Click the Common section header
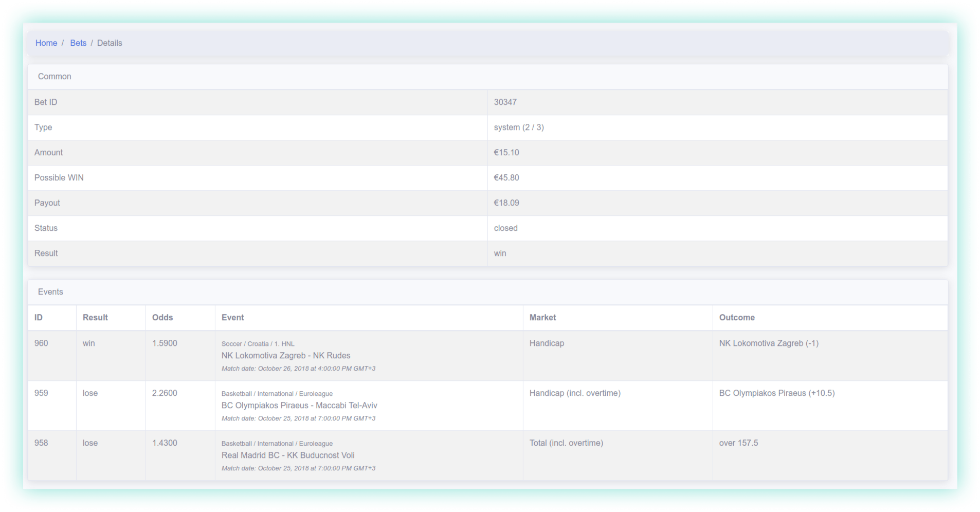 tap(55, 76)
